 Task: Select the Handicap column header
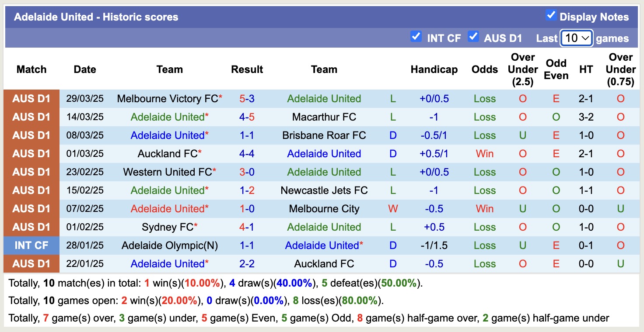coord(434,69)
